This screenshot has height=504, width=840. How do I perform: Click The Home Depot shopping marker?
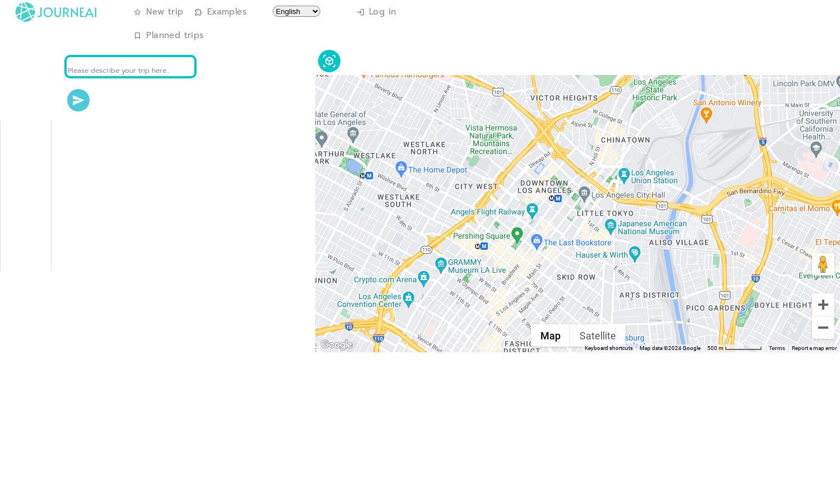coord(401,168)
